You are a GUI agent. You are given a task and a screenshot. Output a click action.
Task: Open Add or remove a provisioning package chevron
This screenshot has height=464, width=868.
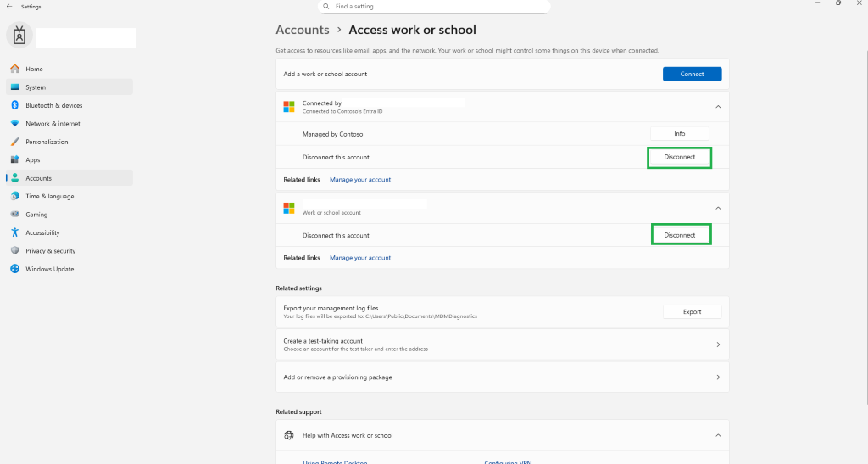(x=718, y=377)
